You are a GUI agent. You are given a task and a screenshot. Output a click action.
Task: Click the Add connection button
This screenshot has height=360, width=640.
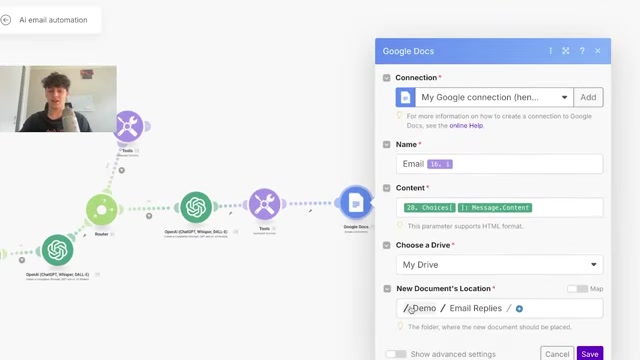click(588, 97)
